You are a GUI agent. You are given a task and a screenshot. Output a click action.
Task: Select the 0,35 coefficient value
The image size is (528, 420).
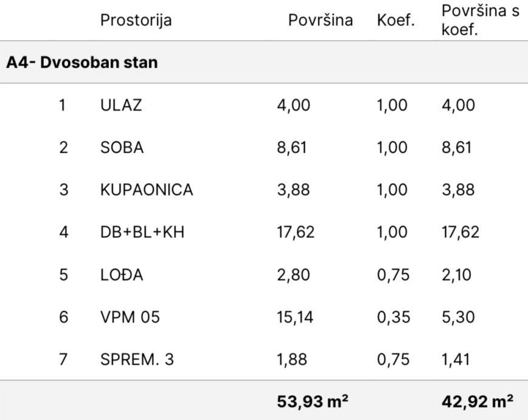point(393,317)
